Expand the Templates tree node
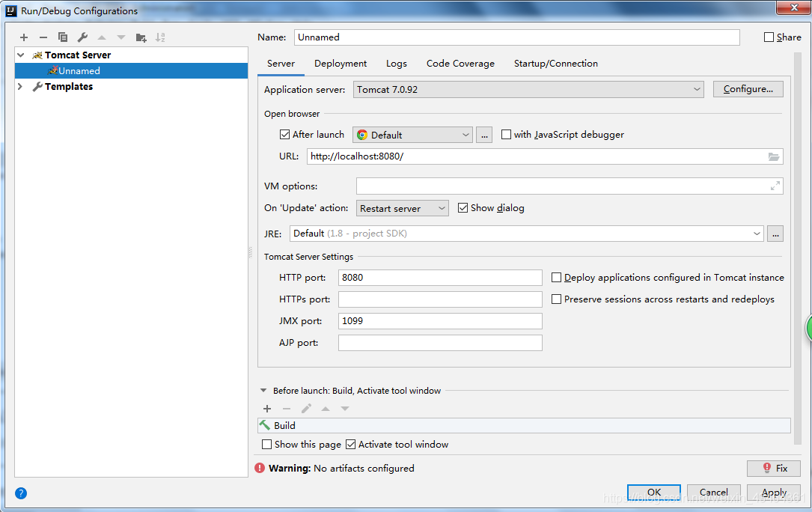812x512 pixels. 20,87
